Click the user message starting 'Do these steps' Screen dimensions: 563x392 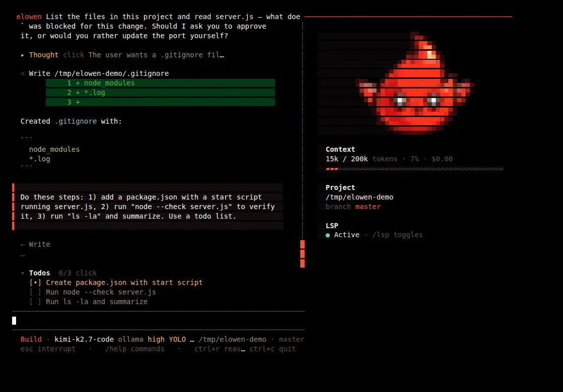[x=148, y=207]
